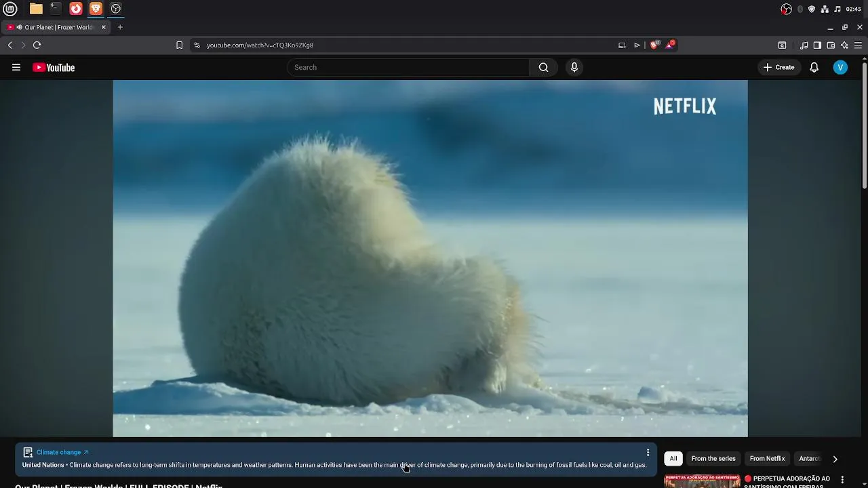Reload the current page
Image resolution: width=868 pixels, height=488 pixels.
tap(37, 45)
